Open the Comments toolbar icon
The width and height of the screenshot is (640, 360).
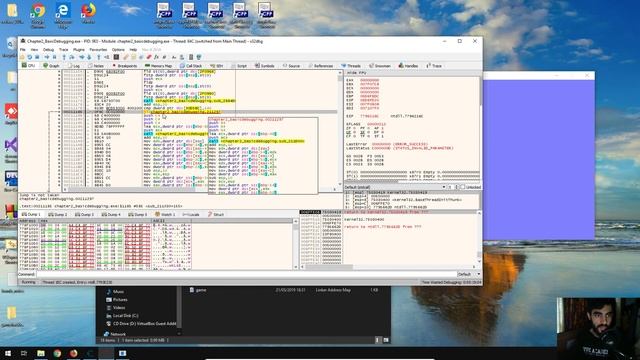[x=133, y=57]
